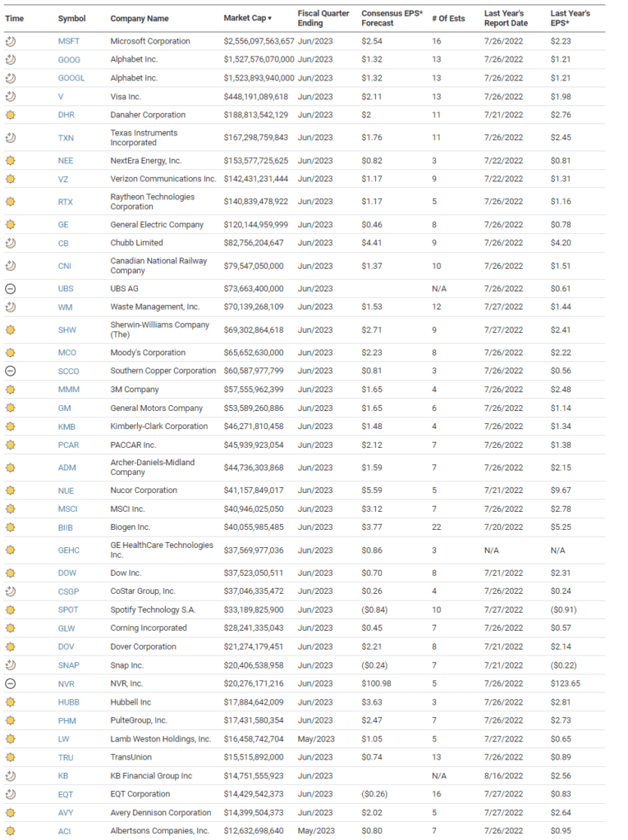Click the Fiscal Quarter Ending header

[323, 18]
